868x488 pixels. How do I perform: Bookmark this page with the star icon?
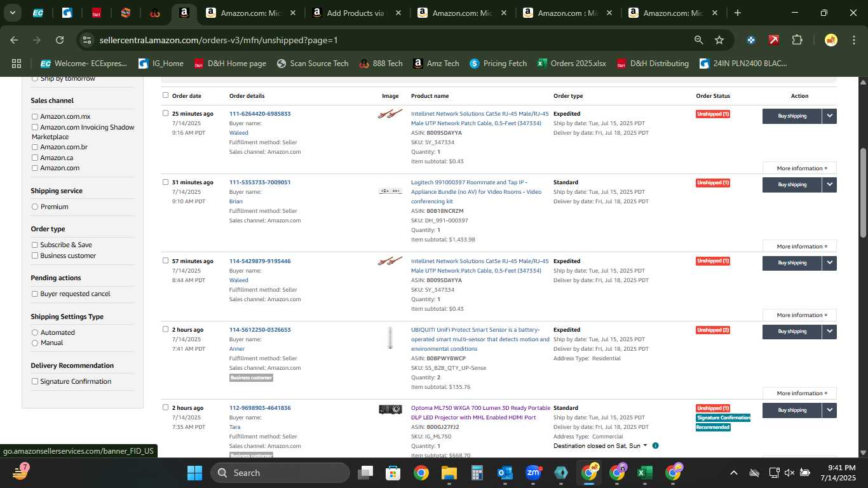point(719,40)
